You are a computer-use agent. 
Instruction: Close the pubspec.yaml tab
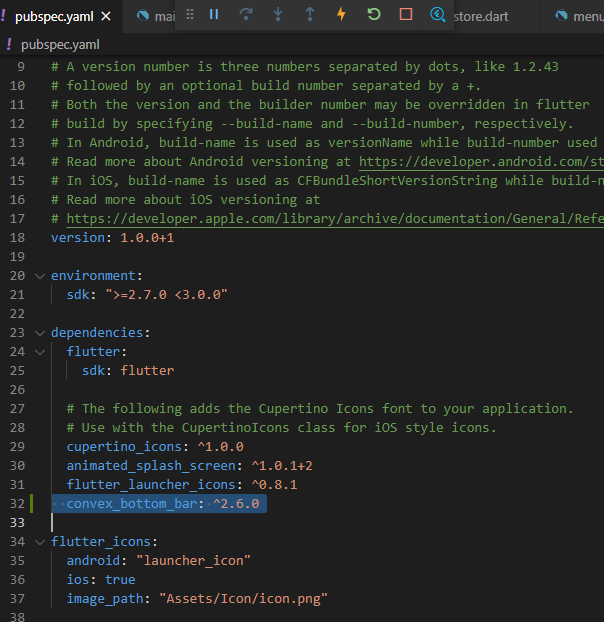[106, 16]
